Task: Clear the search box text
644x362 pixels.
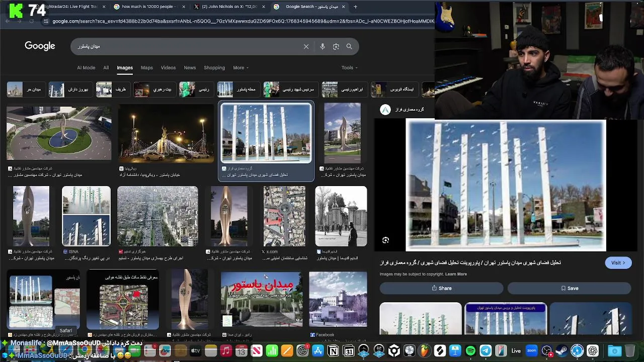Action: [x=306, y=46]
